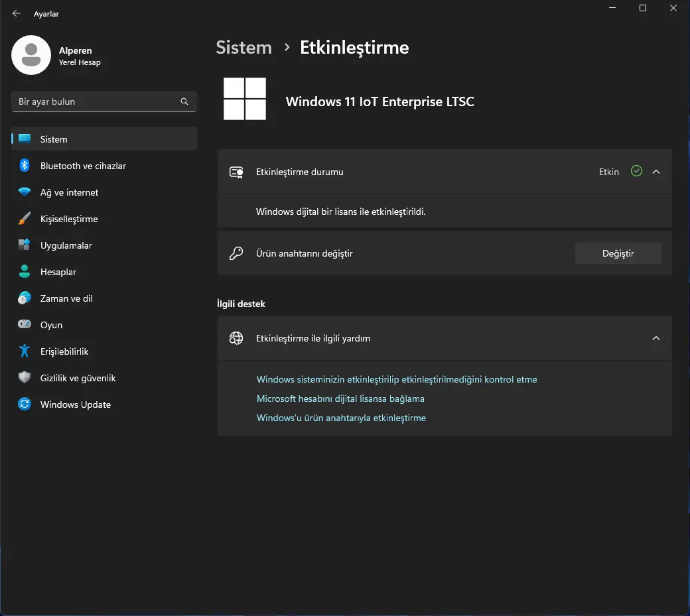Click the Alperen profile avatar
690x616 pixels.
pyautogui.click(x=31, y=55)
